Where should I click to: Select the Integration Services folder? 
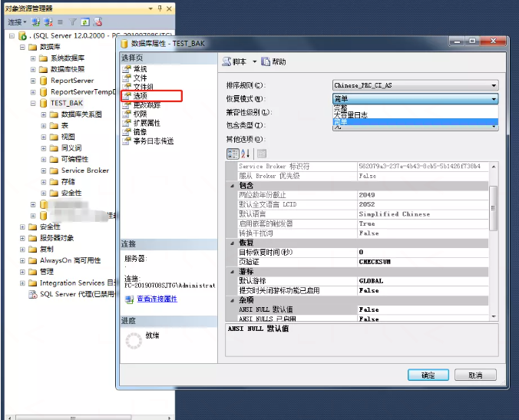77,283
